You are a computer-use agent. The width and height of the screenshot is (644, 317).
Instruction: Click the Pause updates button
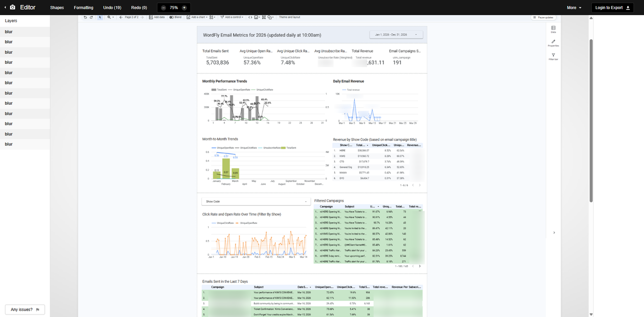click(x=544, y=17)
